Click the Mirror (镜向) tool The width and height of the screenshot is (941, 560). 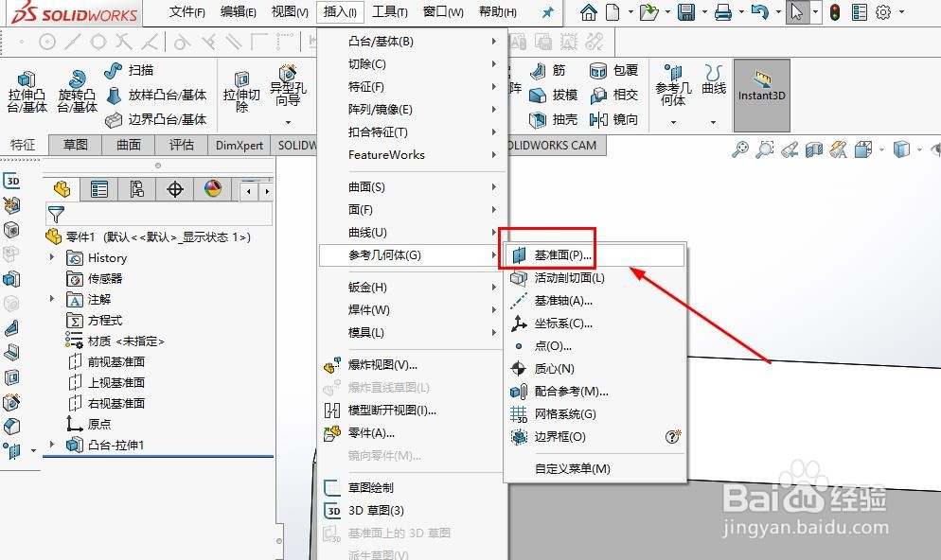[613, 119]
